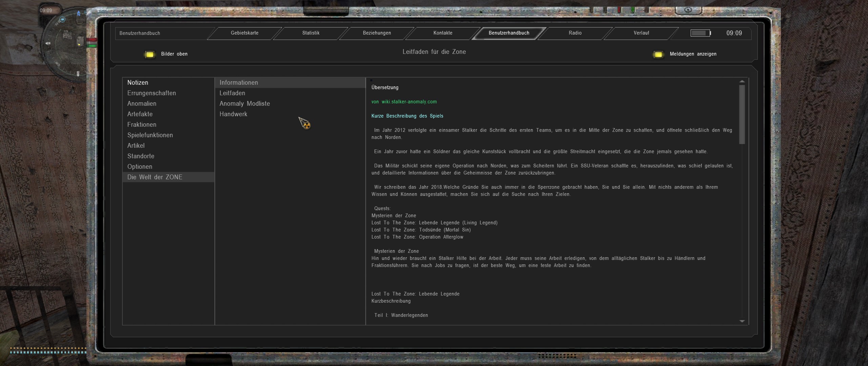Screen dimensions: 868x366
Task: Click the blue stash marker on minimap
Action: click(62, 19)
